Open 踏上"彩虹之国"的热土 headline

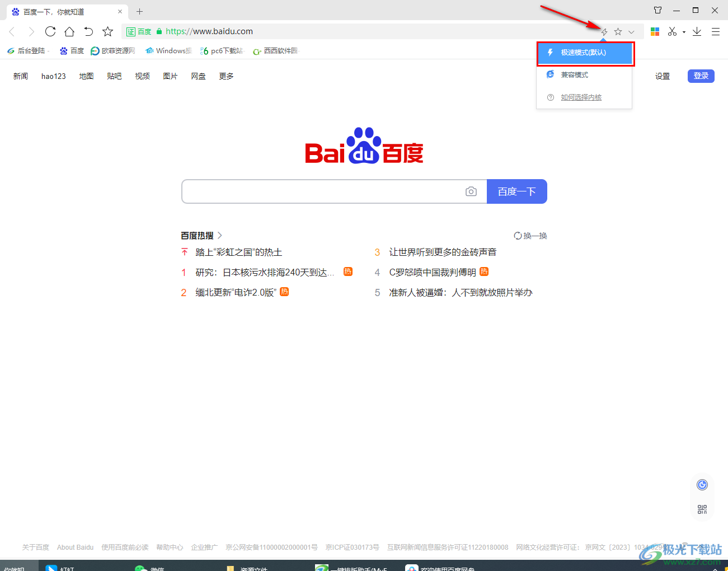point(239,252)
